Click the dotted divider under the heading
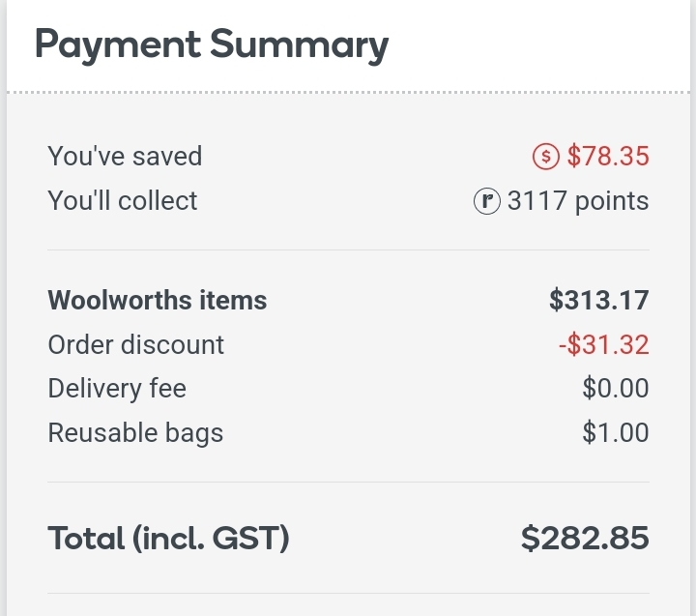This screenshot has width=696, height=616. [x=348, y=93]
